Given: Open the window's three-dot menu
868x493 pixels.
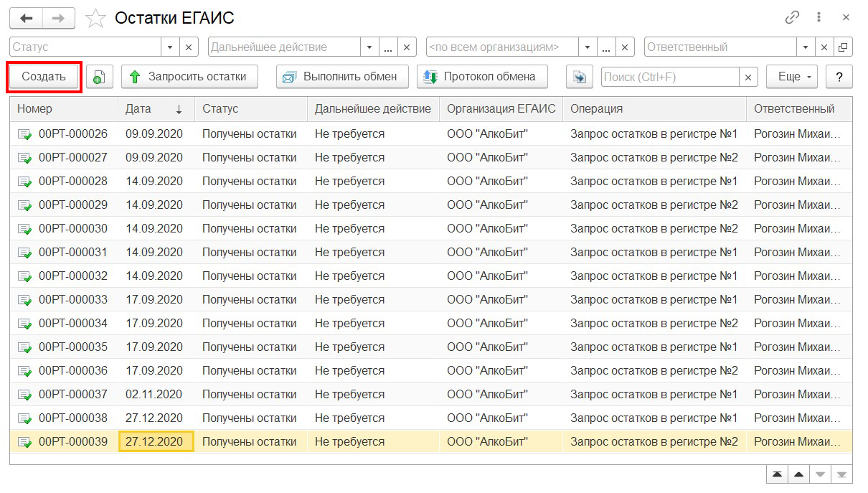Looking at the screenshot, I should click(x=819, y=18).
